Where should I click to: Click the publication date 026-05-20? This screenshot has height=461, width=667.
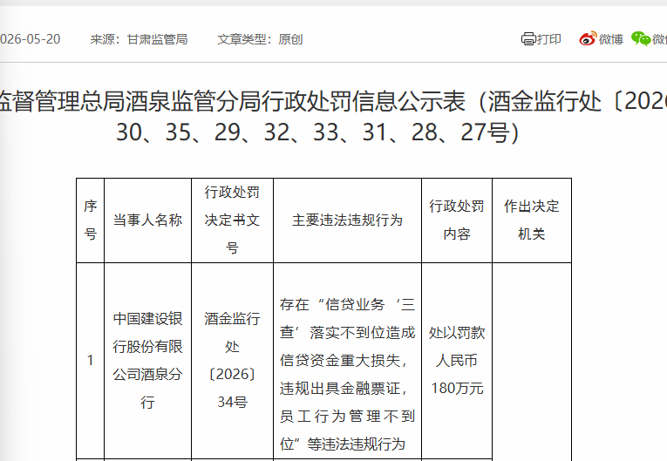coord(30,39)
